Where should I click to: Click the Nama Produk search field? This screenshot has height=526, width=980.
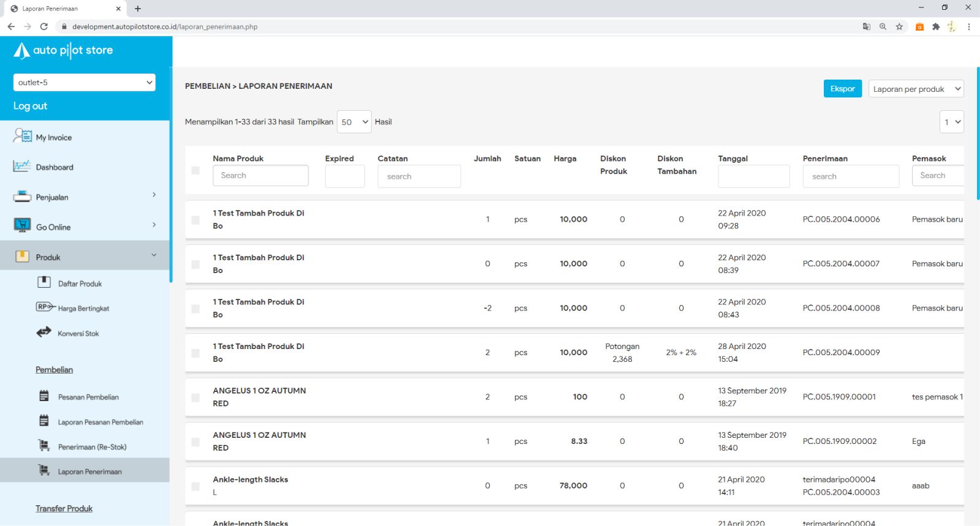260,176
